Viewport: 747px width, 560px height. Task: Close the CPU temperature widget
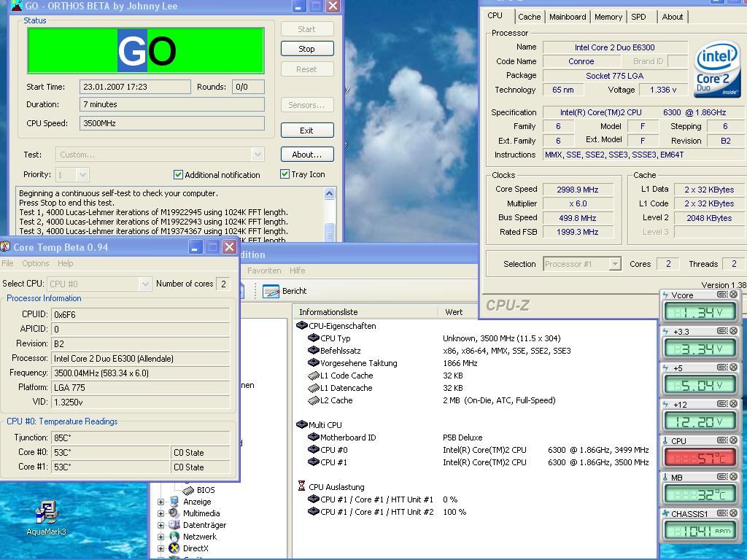click(734, 440)
